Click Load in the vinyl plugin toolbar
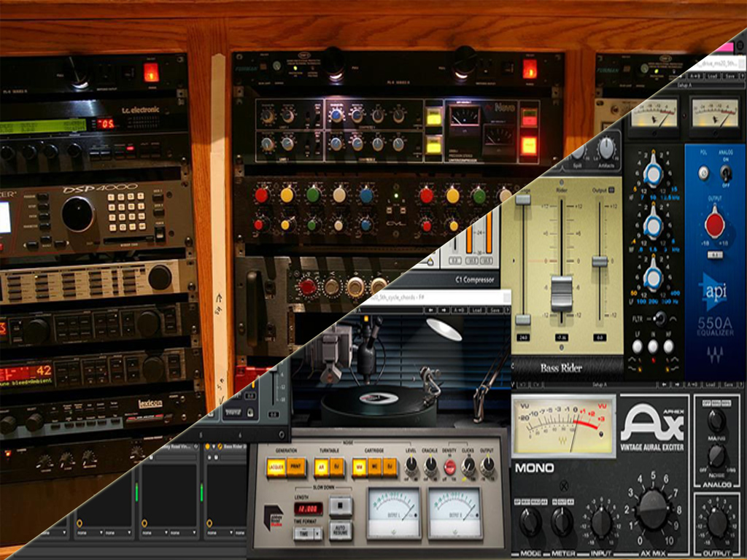 tap(477, 311)
